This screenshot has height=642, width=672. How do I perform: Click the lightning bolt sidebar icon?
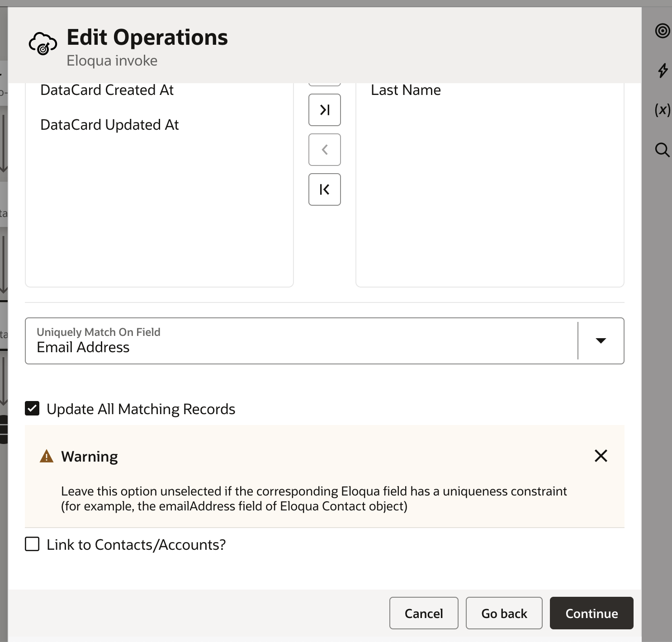(x=663, y=71)
